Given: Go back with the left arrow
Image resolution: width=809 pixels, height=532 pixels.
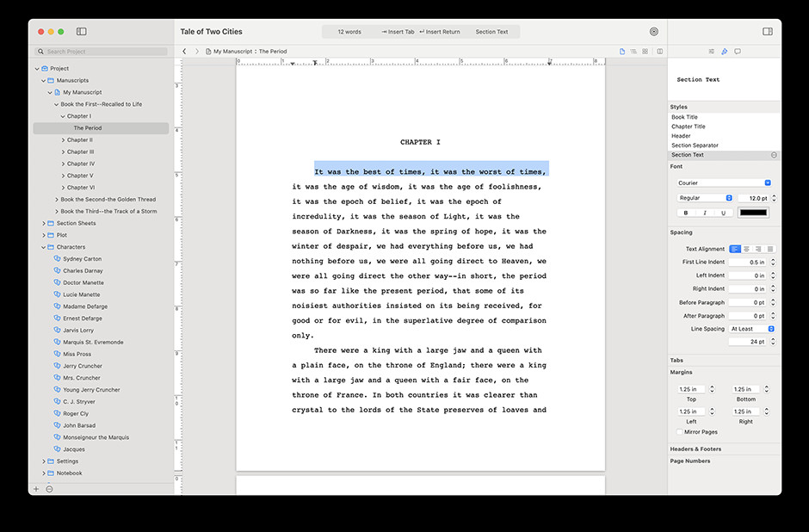Looking at the screenshot, I should [184, 51].
